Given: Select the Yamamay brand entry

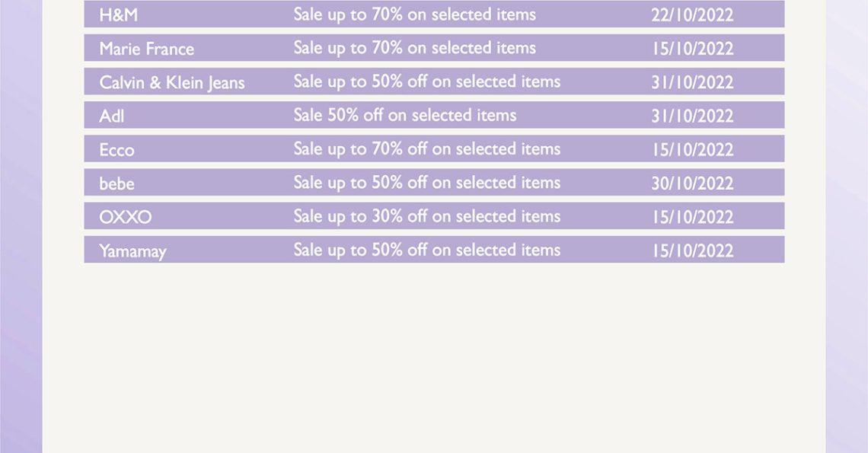Looking at the screenshot, I should [132, 251].
